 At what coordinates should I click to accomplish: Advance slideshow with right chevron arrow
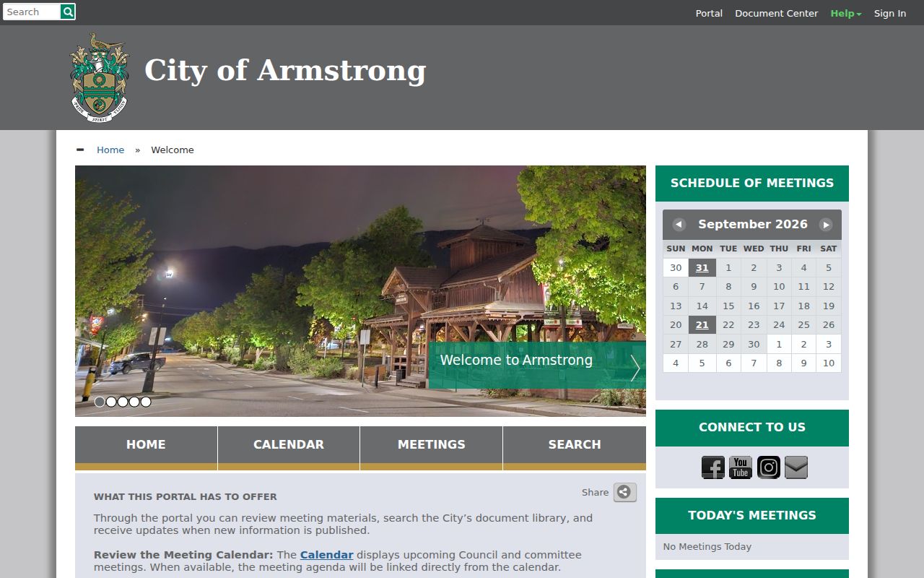pos(635,368)
